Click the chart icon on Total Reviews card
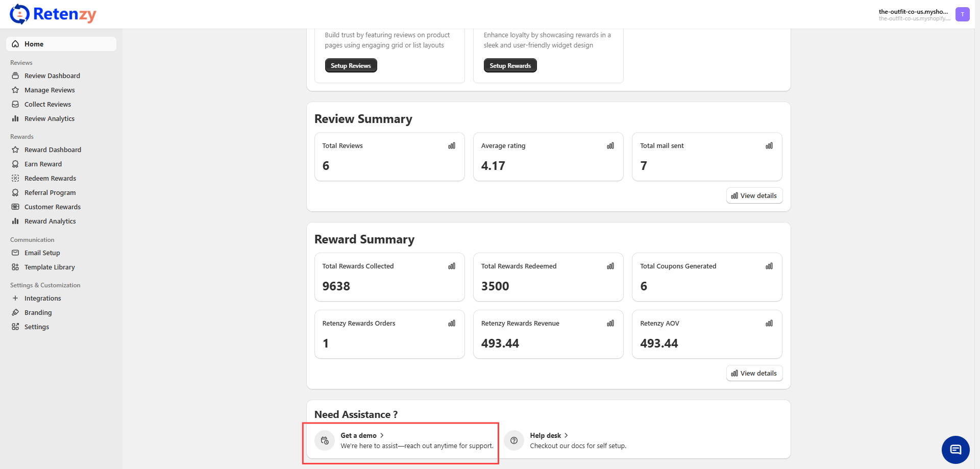 [452, 146]
